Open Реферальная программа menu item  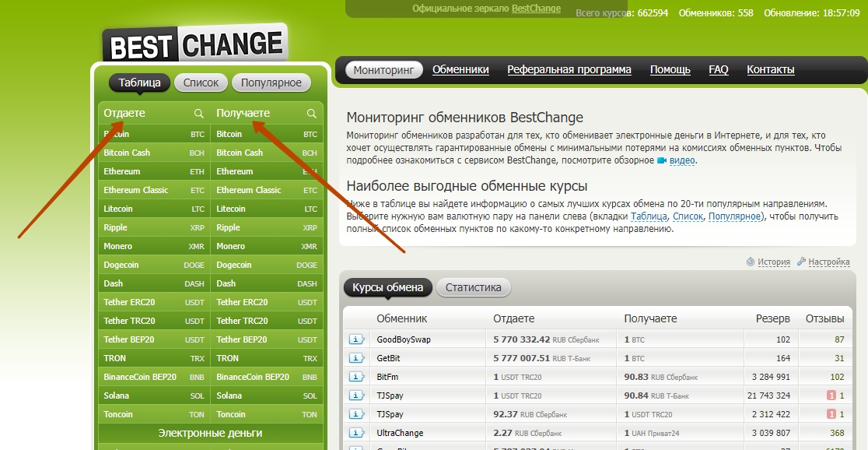569,70
